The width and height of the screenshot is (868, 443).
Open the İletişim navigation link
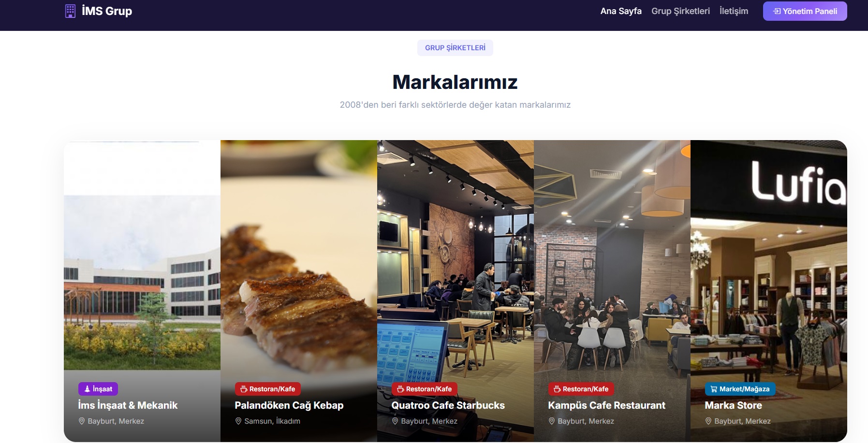[734, 11]
